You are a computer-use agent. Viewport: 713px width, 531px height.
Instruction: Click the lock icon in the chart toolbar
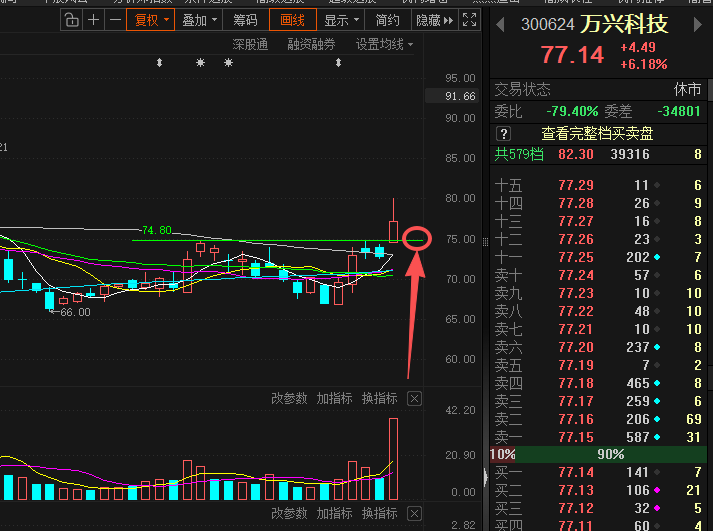point(71,20)
